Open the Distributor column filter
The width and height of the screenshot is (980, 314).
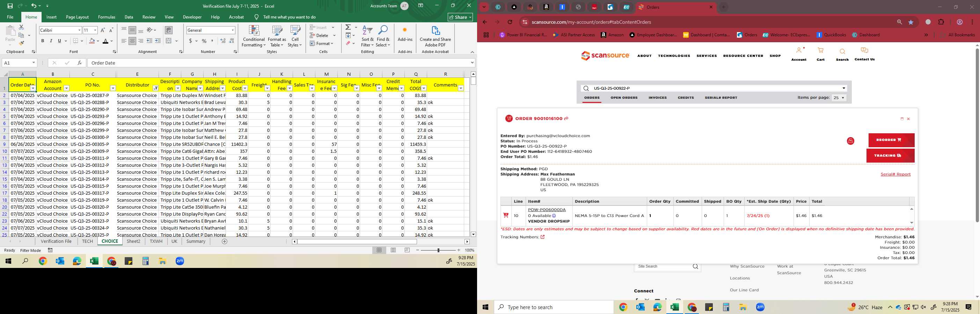(x=155, y=88)
